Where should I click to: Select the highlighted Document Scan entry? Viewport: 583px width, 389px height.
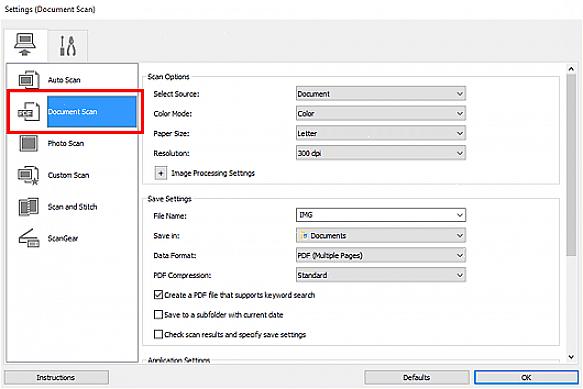pyautogui.click(x=91, y=112)
